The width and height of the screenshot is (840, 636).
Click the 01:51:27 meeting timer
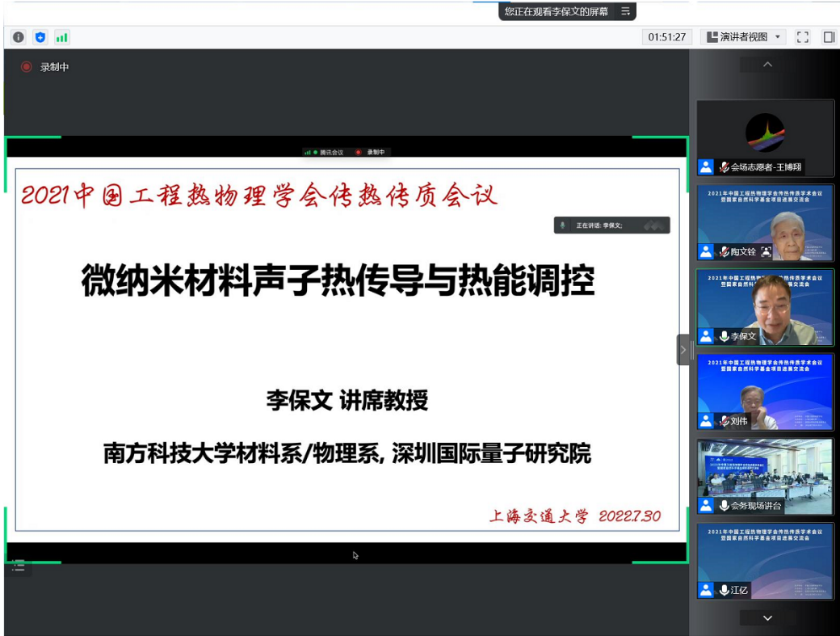(x=667, y=37)
